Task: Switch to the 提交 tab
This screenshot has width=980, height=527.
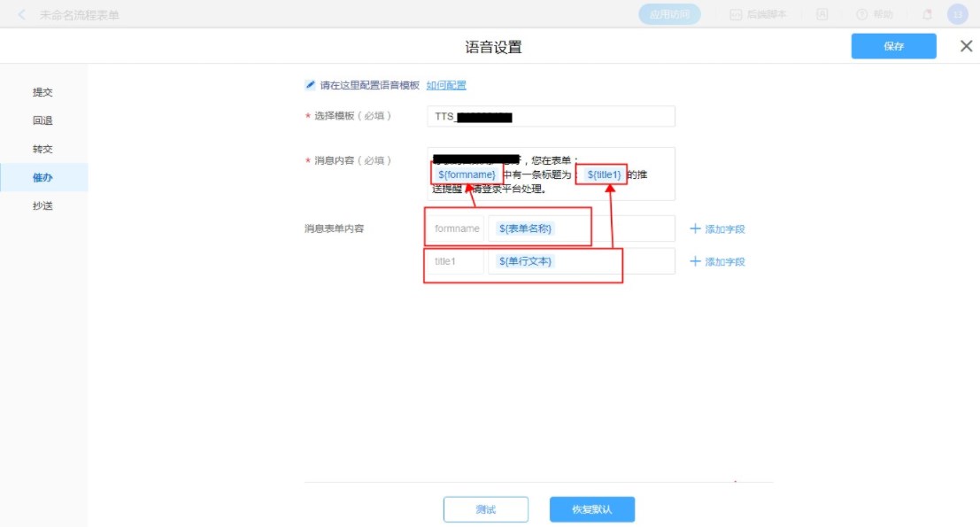Action: (x=42, y=92)
